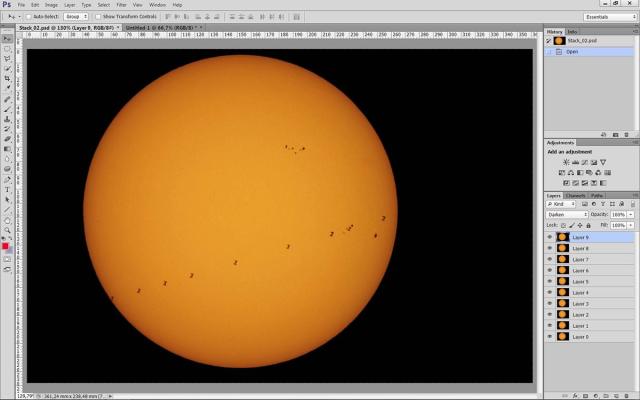Select the Layer 2 thumbnail
Viewport: 640px width, 400px height.
562,314
